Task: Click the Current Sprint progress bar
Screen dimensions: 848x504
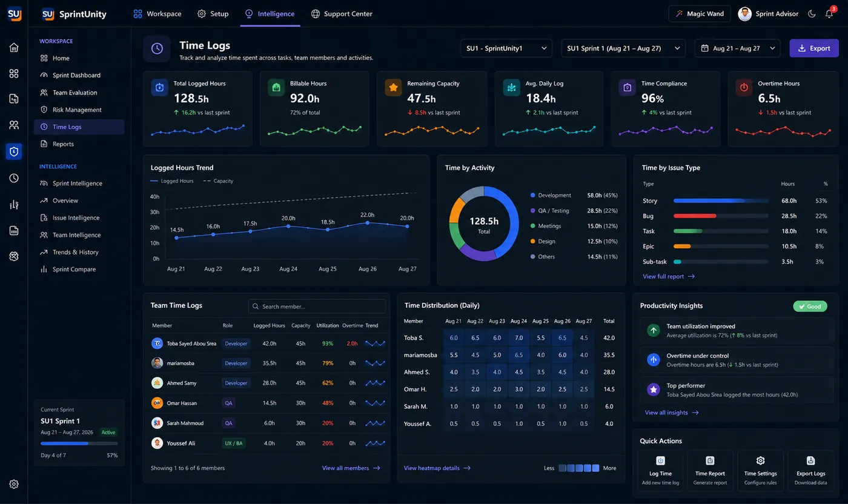Action: pyautogui.click(x=79, y=443)
